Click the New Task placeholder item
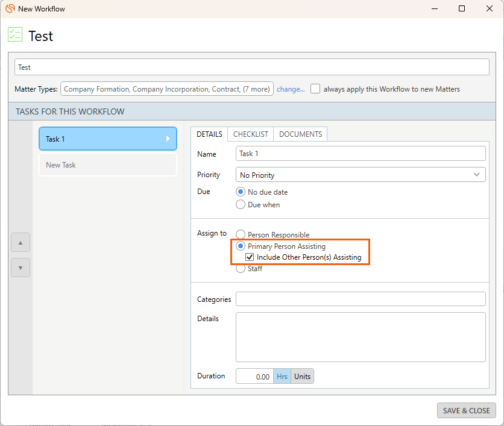The width and height of the screenshot is (504, 426). [x=108, y=164]
